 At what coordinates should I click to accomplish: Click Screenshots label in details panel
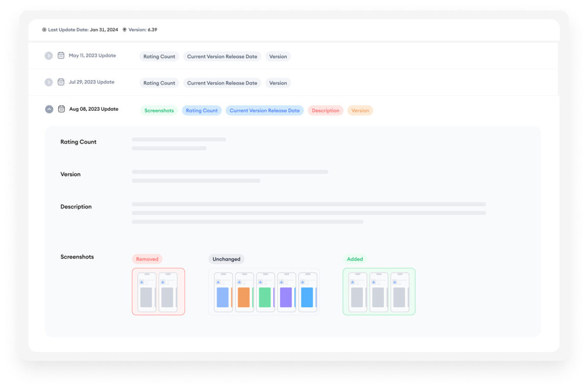click(77, 257)
